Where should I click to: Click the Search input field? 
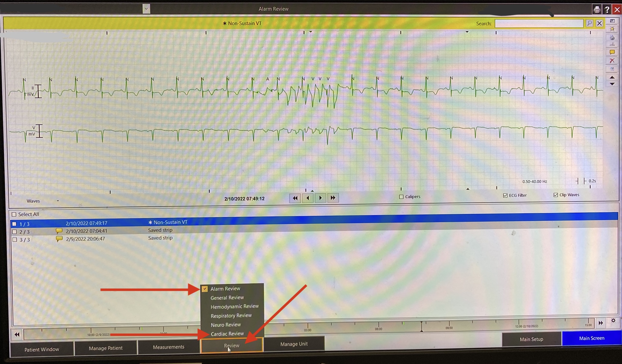click(x=539, y=24)
